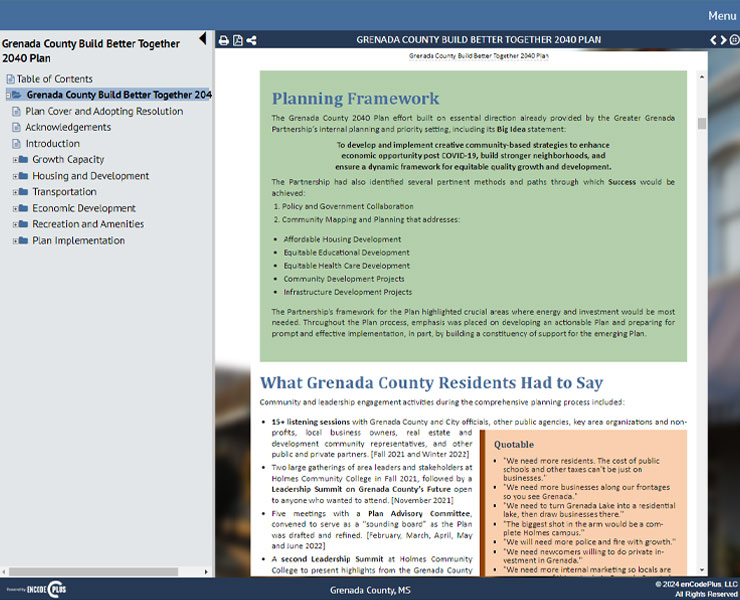Click the document scroll up arrow
The image size is (740, 600).
coord(702,76)
